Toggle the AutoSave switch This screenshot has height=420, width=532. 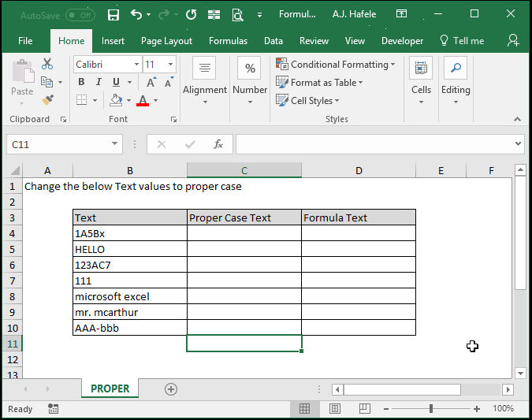80,15
